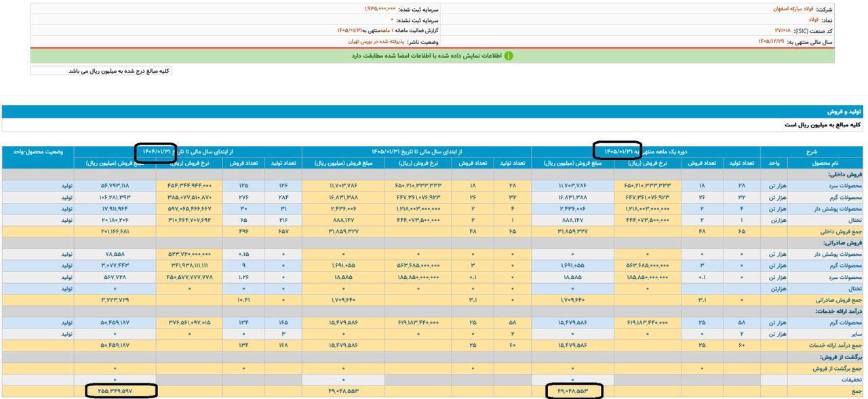This screenshot has height=399, width=868.
Task: Click the "واحد" column header
Action: click(774, 163)
